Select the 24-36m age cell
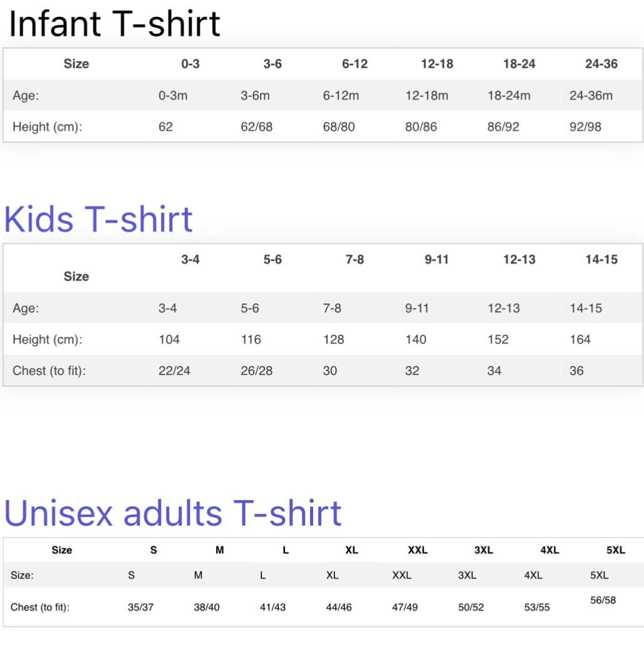 point(591,96)
